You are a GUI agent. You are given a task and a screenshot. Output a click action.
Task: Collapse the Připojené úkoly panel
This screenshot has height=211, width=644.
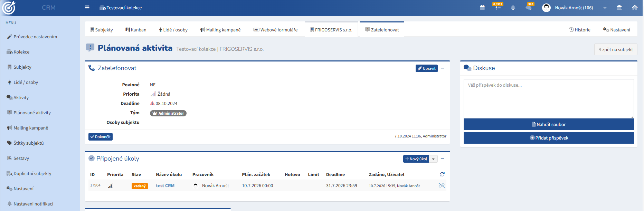(443, 159)
